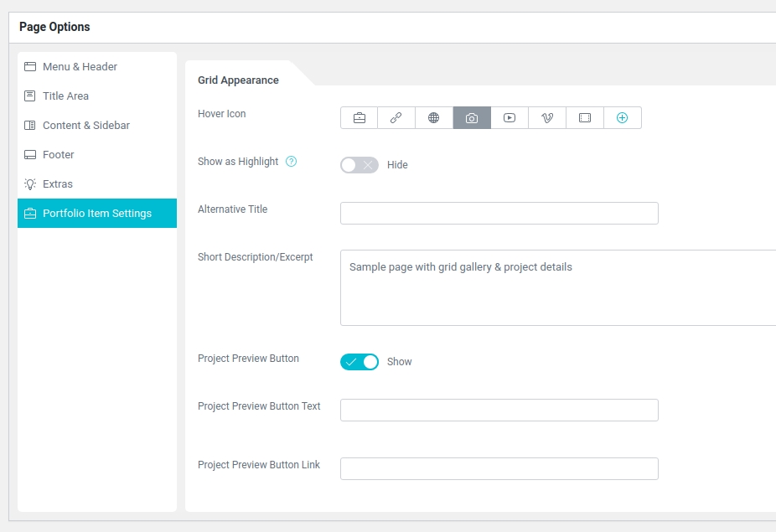Choose the chain link hover icon
The height and width of the screenshot is (532, 776).
click(x=396, y=118)
